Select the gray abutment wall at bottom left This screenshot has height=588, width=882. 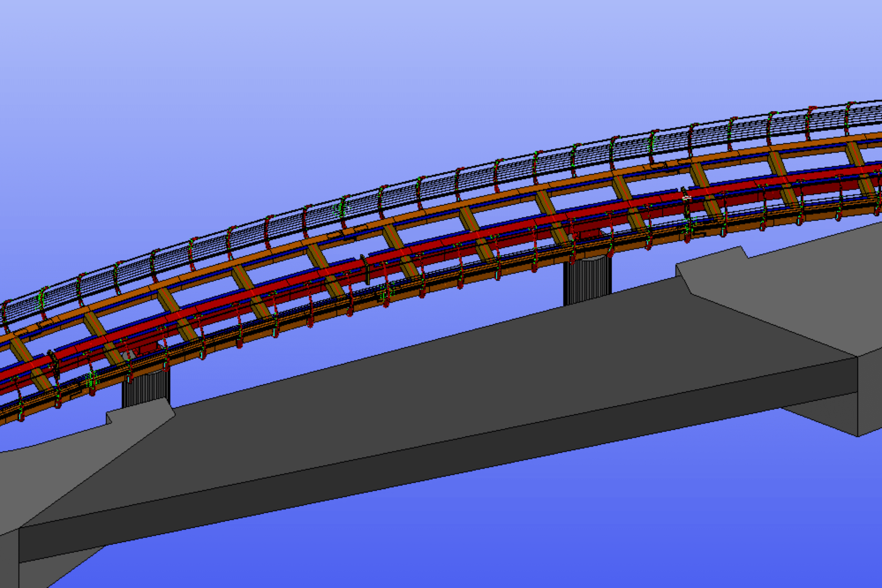pyautogui.click(x=9, y=559)
